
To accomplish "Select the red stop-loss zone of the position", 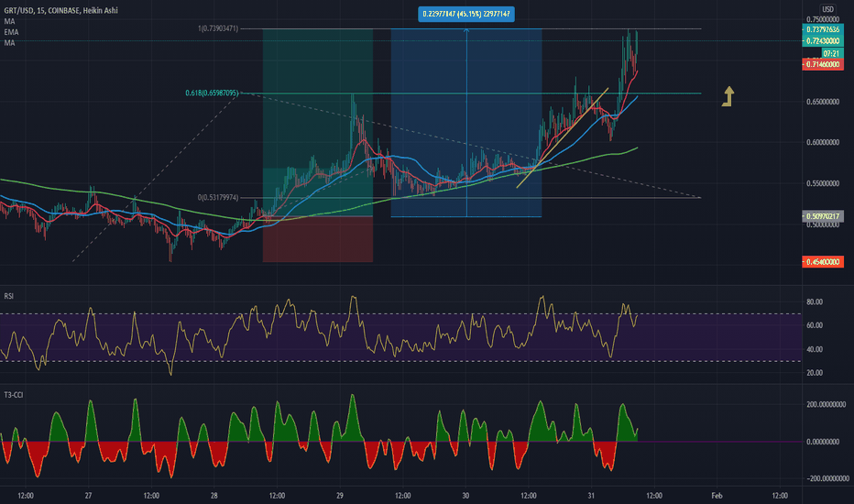I will click(318, 239).
